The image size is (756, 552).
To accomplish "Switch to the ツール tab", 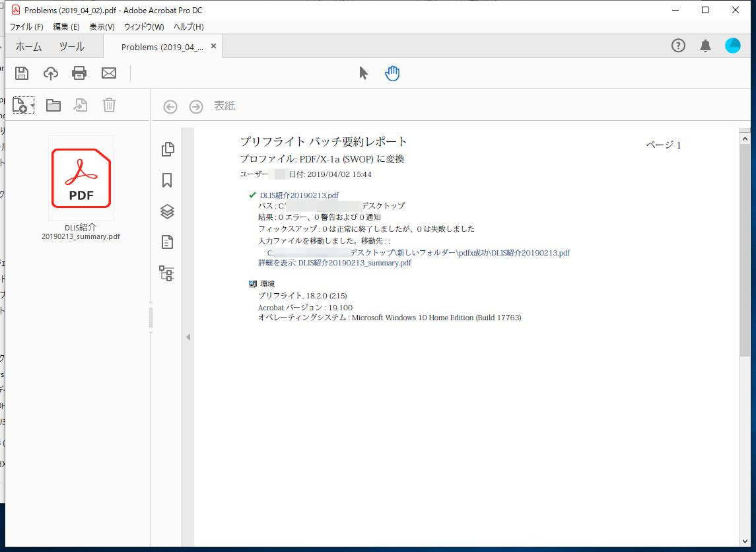I will click(71, 47).
